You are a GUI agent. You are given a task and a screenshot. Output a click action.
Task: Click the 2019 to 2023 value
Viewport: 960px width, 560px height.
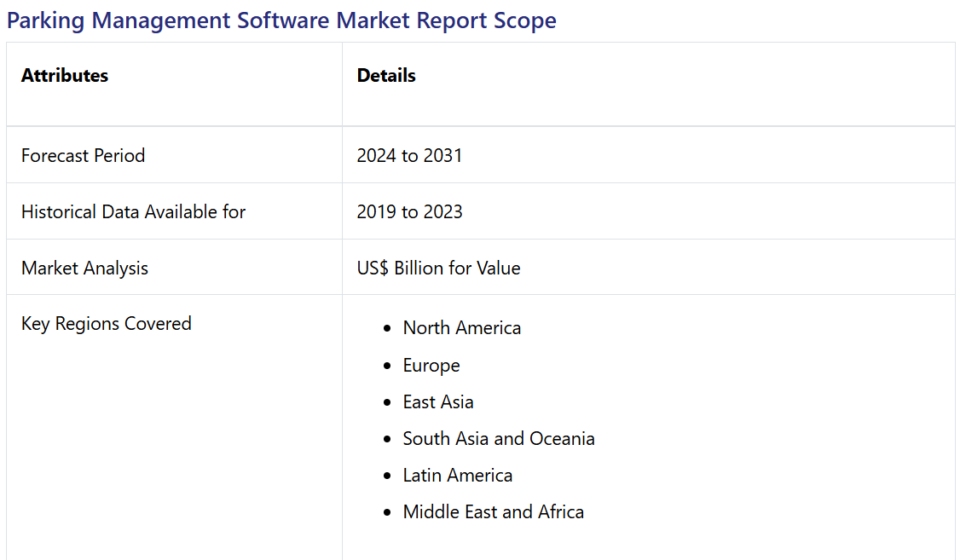409,211
